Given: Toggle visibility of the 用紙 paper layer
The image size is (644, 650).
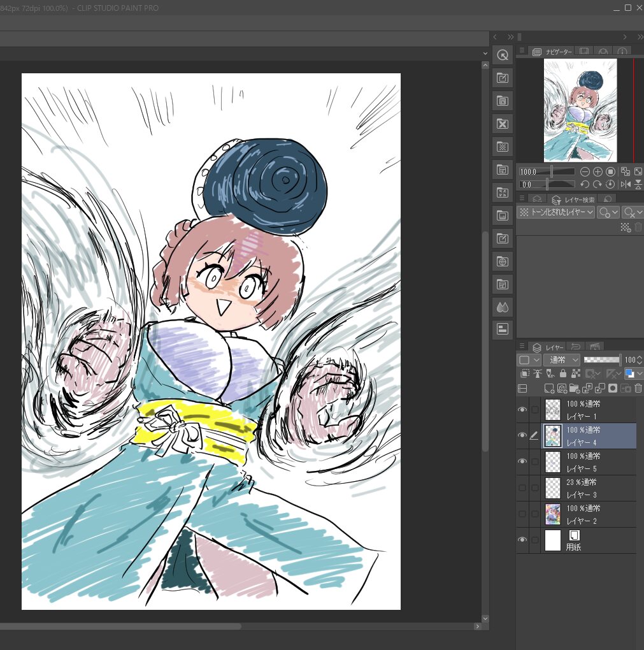Looking at the screenshot, I should point(522,540).
